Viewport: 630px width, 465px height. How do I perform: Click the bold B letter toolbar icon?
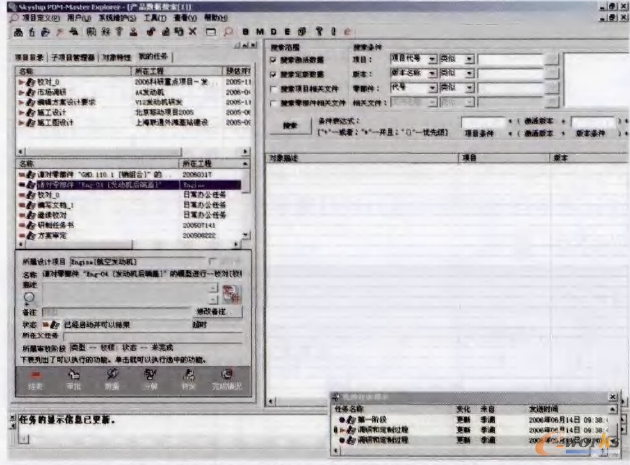click(x=244, y=32)
